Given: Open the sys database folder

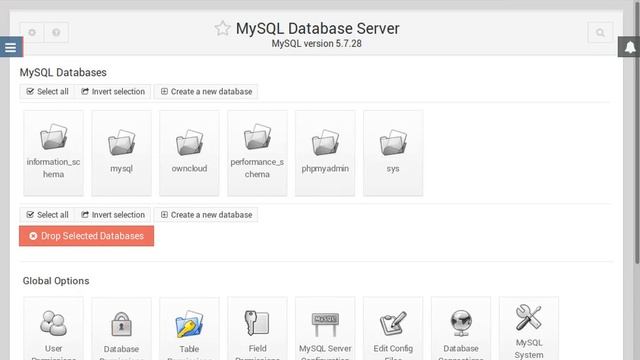Looking at the screenshot, I should 393,153.
